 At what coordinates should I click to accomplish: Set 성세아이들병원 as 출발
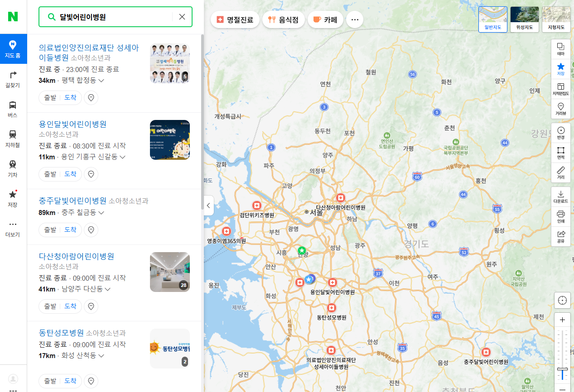[x=50, y=97]
